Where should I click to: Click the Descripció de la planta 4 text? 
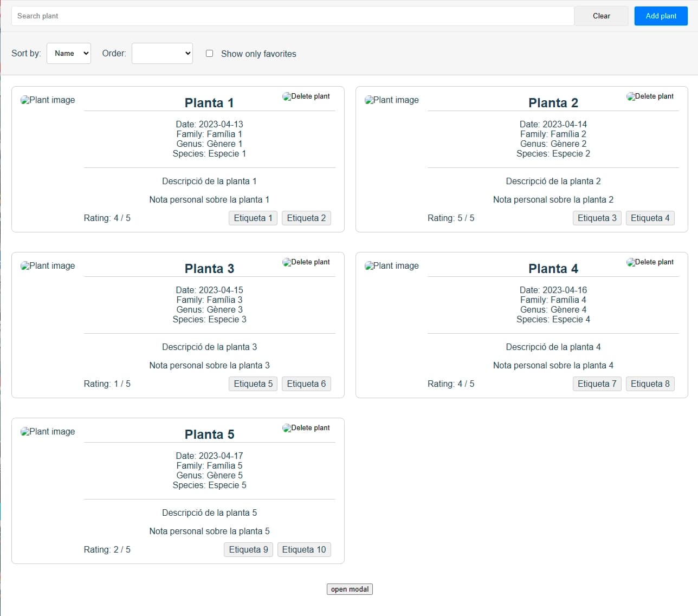[553, 347]
